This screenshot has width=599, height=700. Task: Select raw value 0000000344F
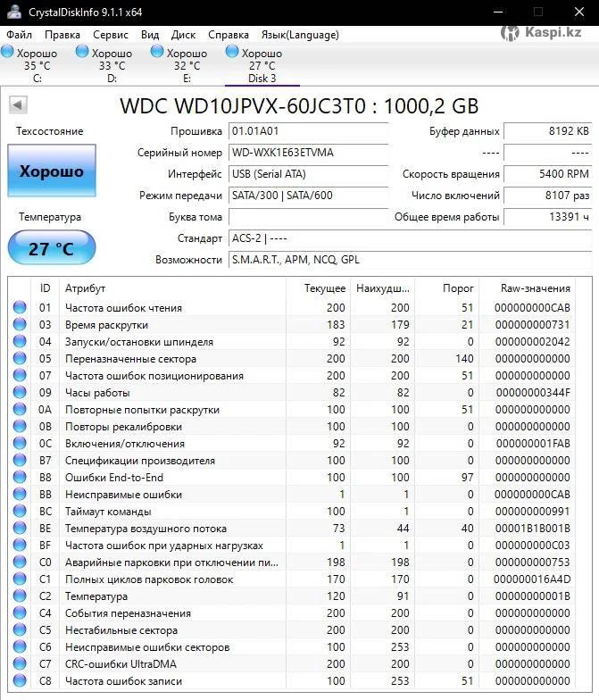click(533, 393)
